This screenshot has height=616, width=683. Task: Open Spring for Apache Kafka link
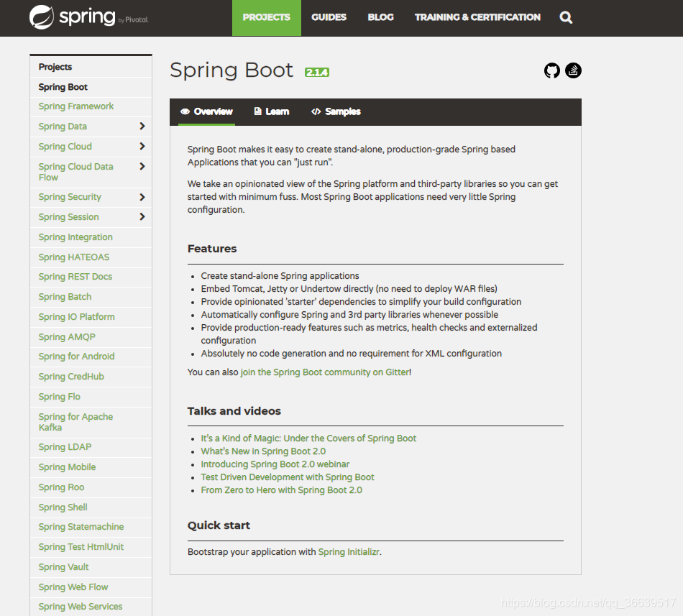75,422
